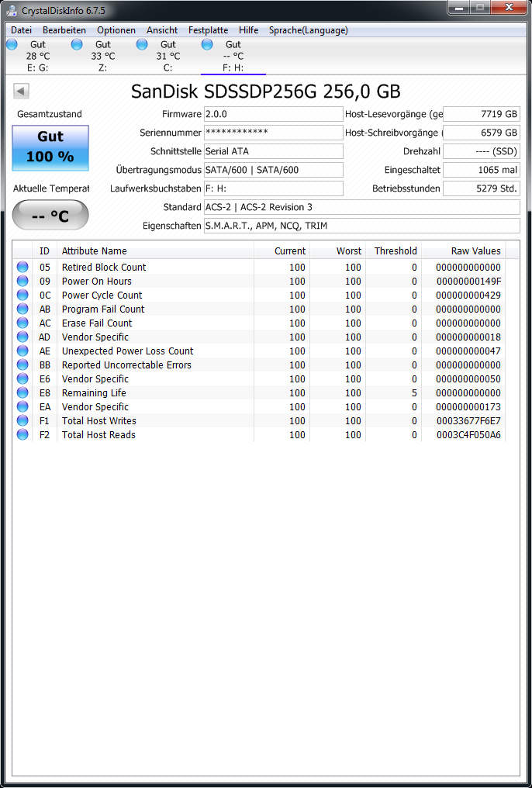The width and height of the screenshot is (532, 788).
Task: Click raw value 00000000149F
Action: (x=468, y=282)
